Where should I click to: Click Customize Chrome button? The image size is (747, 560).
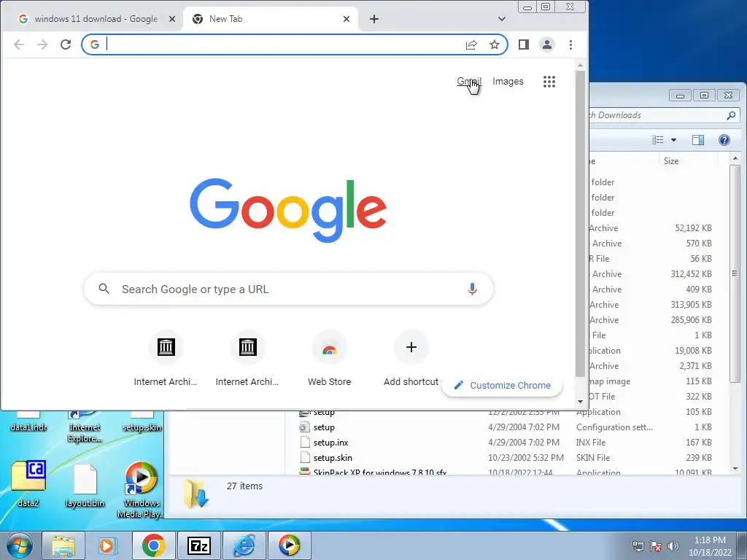coord(502,385)
